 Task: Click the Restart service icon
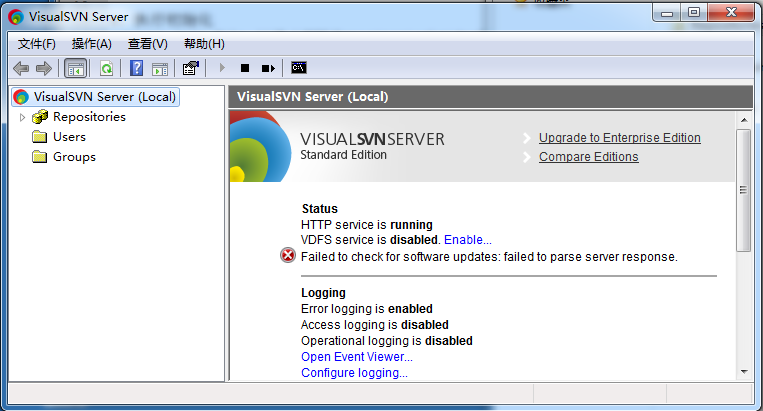[x=268, y=68]
